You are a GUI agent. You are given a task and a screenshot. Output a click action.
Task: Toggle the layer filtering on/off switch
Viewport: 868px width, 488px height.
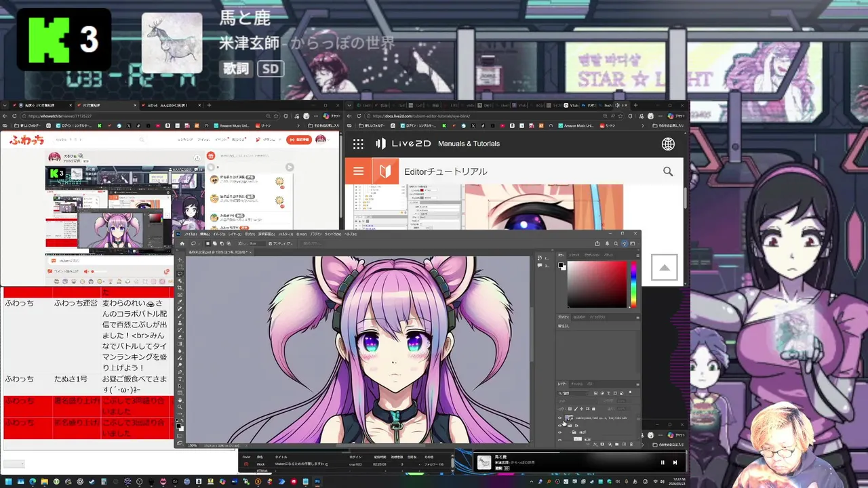(x=630, y=392)
